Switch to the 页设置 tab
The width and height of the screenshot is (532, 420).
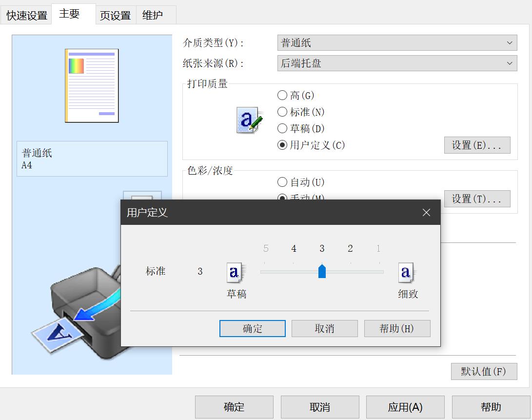click(116, 14)
